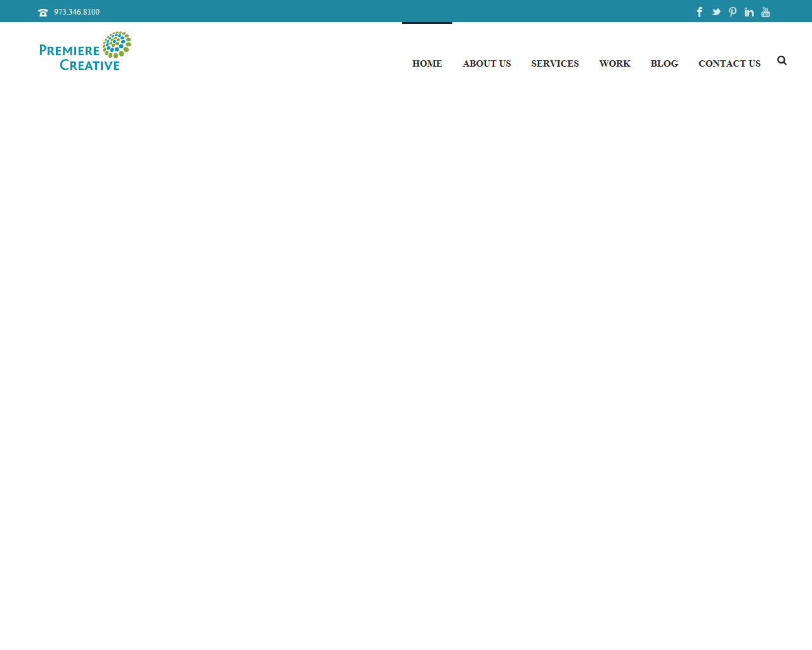Open the LinkedIn icon

coord(749,12)
